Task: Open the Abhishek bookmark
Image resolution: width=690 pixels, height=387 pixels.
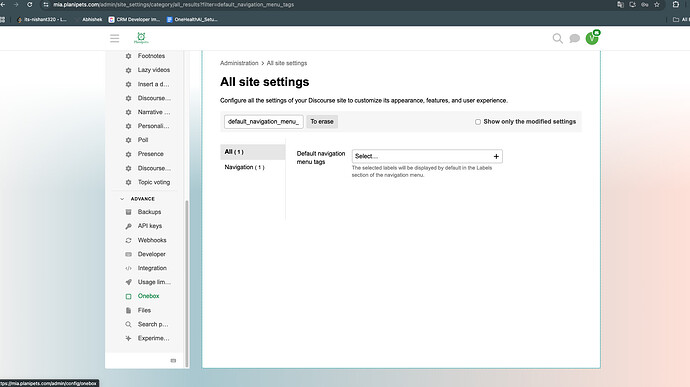Action: [x=92, y=19]
